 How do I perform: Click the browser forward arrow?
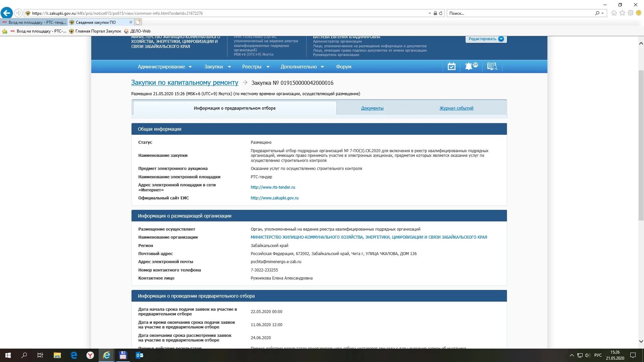point(18,13)
